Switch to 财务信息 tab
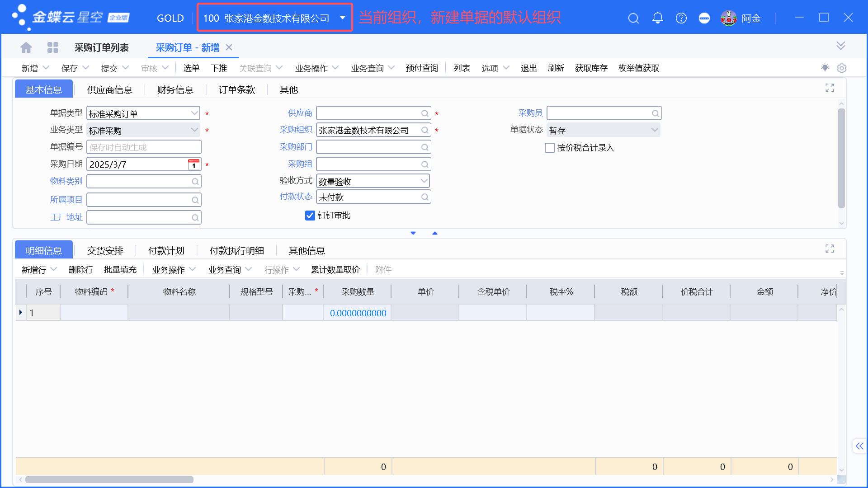Image resolution: width=868 pixels, height=488 pixels. [x=175, y=90]
